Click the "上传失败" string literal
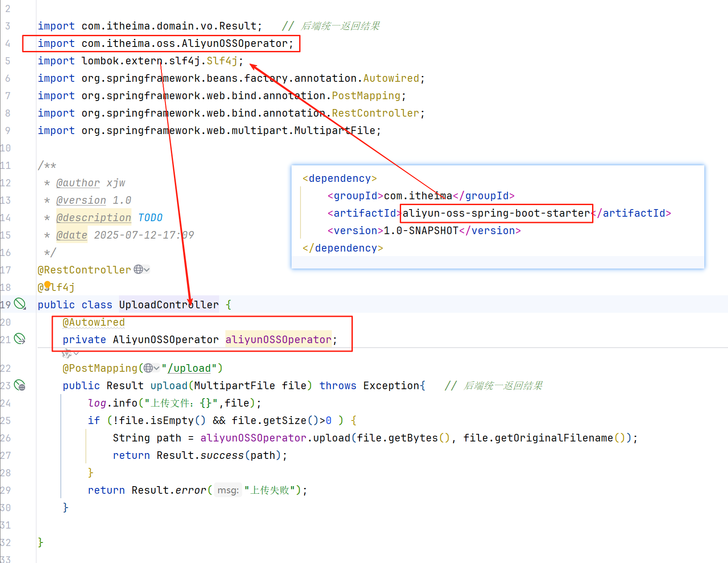Viewport: 728px width, 563px height. click(x=270, y=490)
